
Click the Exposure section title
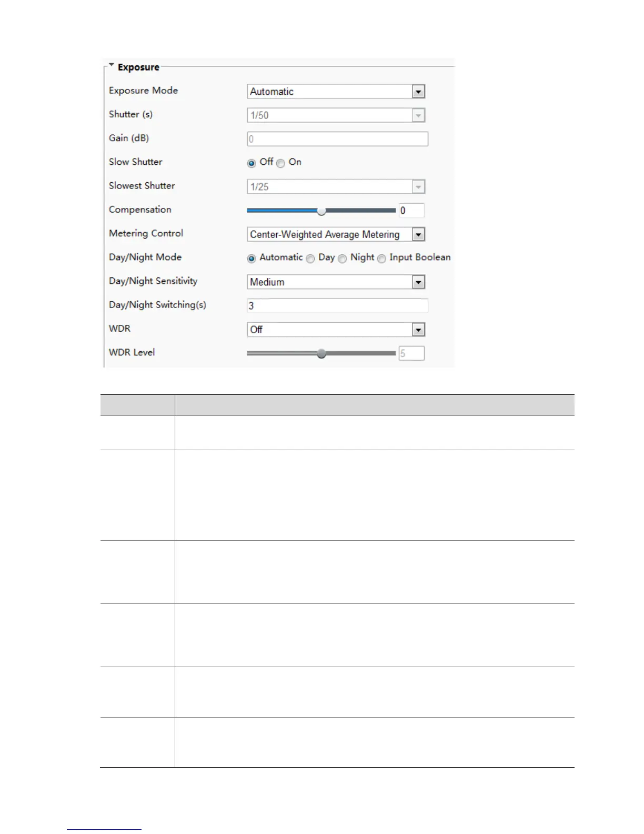tap(138, 67)
